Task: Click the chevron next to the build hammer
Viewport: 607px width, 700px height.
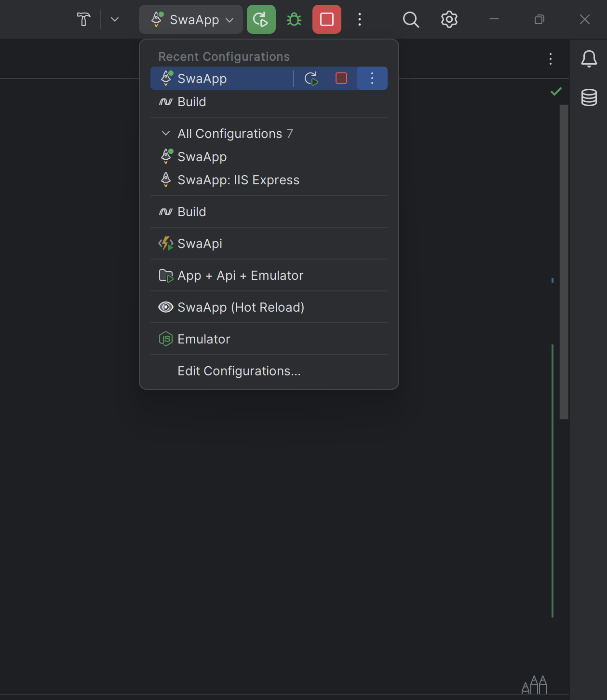Action: (114, 19)
